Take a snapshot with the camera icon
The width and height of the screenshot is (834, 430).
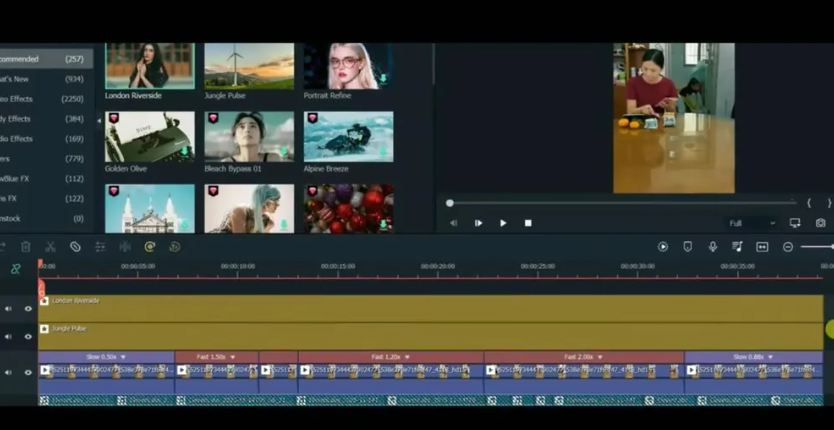[x=820, y=223]
